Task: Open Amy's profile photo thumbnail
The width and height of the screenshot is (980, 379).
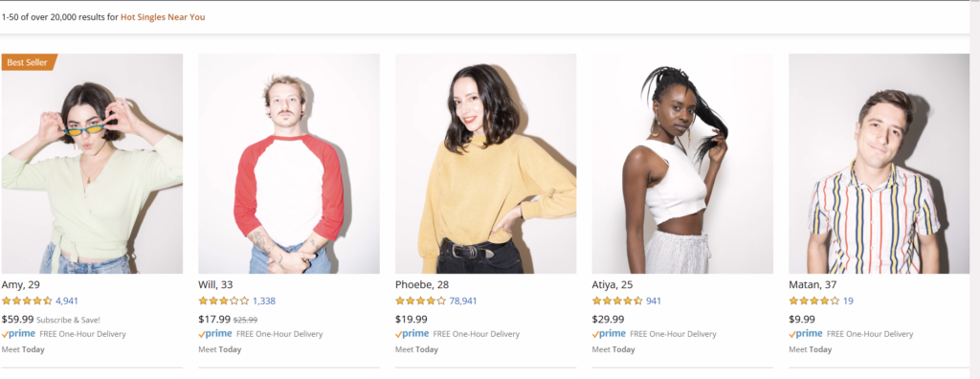Action: pos(92,164)
